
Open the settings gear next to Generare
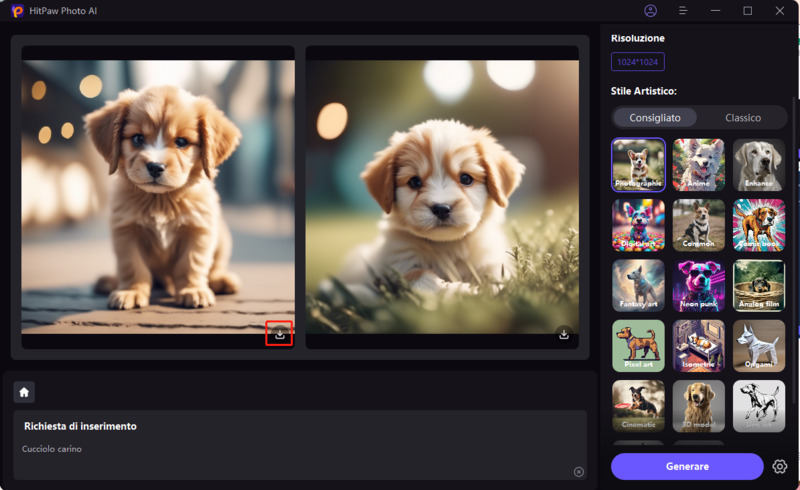(x=780, y=466)
